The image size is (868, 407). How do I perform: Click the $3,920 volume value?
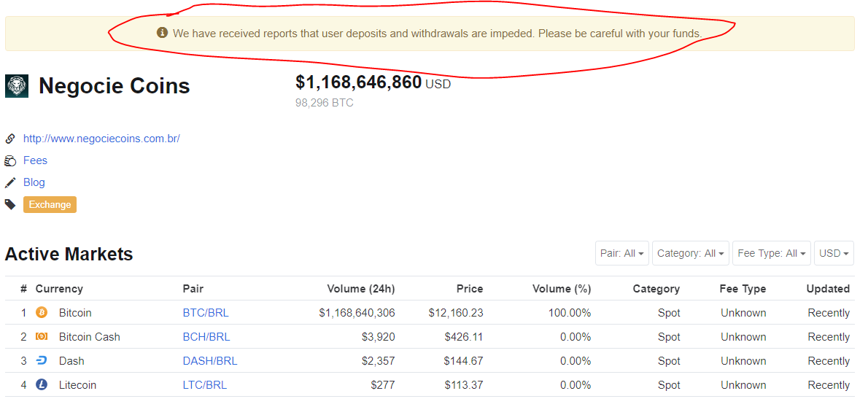click(379, 337)
